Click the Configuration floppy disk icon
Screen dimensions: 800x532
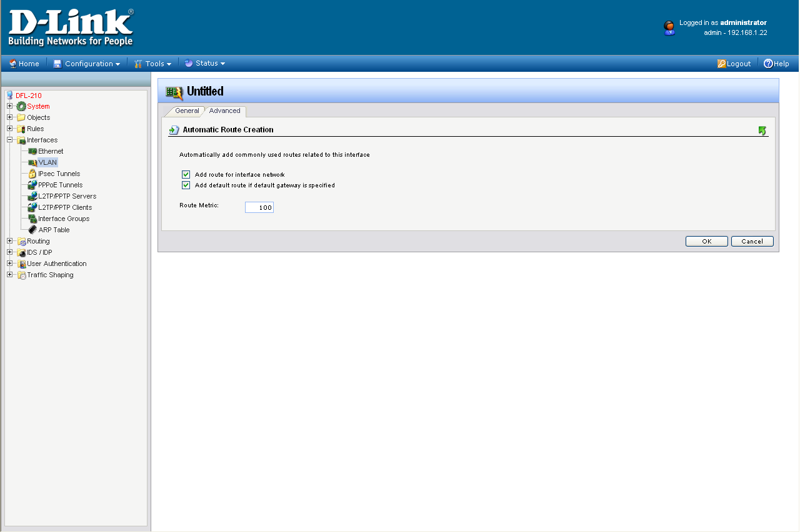[x=57, y=64]
